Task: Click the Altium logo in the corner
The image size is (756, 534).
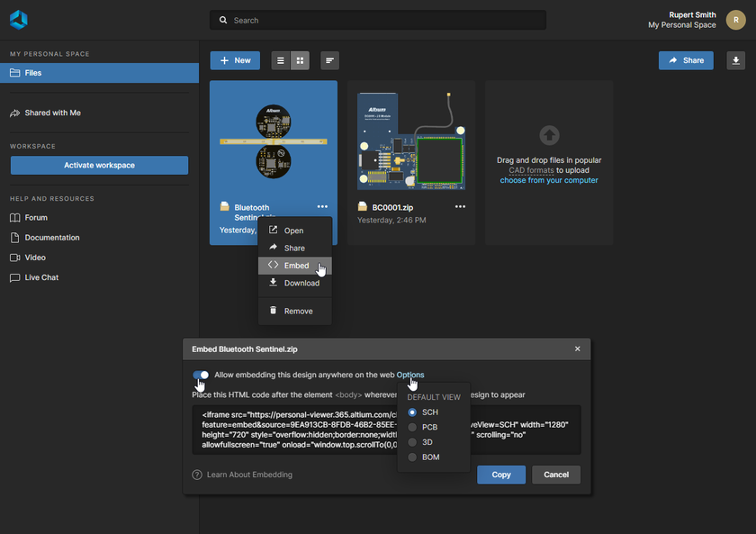Action: point(18,18)
